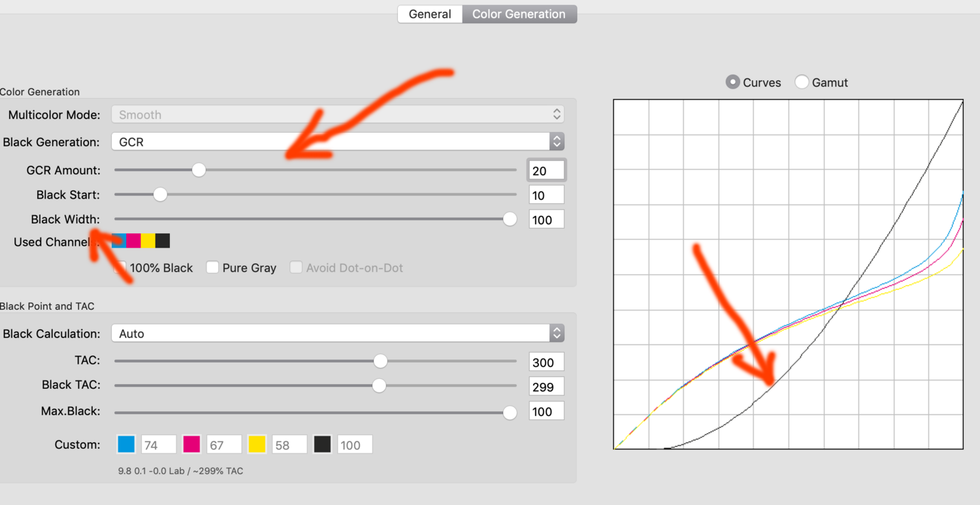This screenshot has height=505, width=980.
Task: Open the Black Calculation Auto dropdown
Action: click(x=337, y=333)
